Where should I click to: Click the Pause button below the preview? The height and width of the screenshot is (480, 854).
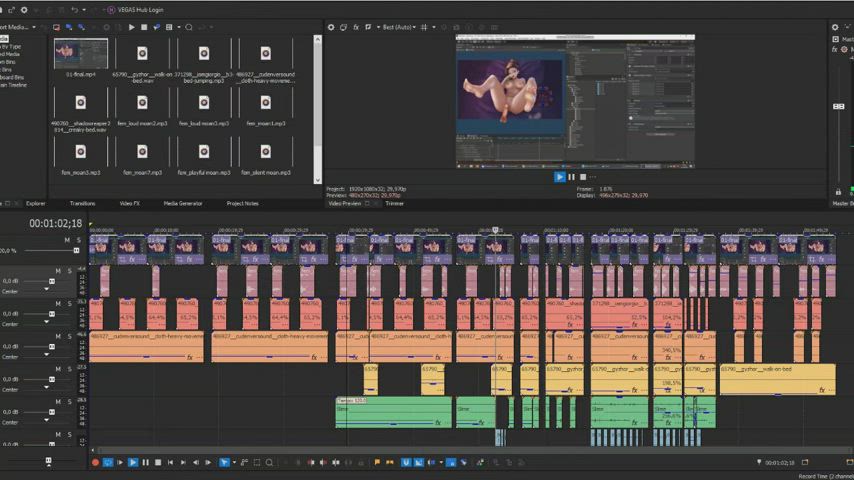(x=571, y=177)
